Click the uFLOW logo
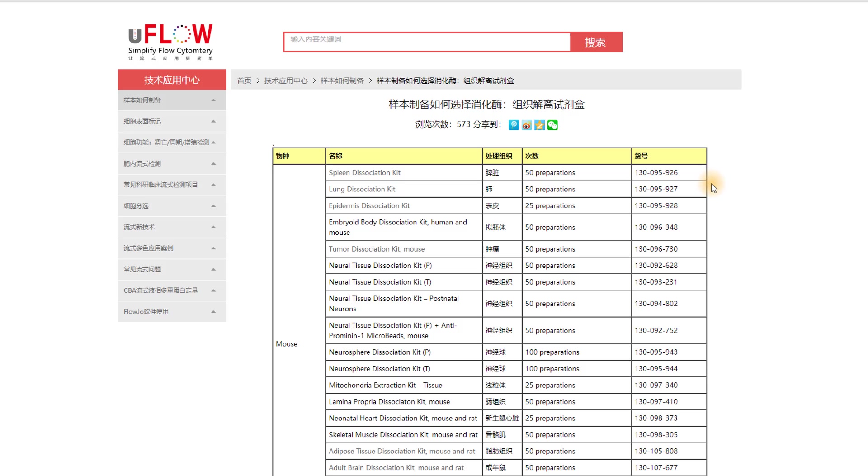Image resolution: width=868 pixels, height=476 pixels. [170, 42]
